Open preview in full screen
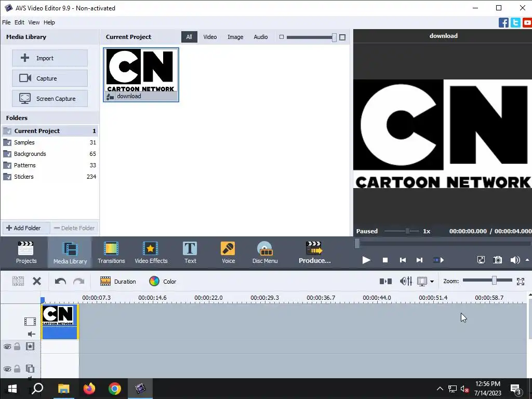532x399 pixels. click(481, 260)
